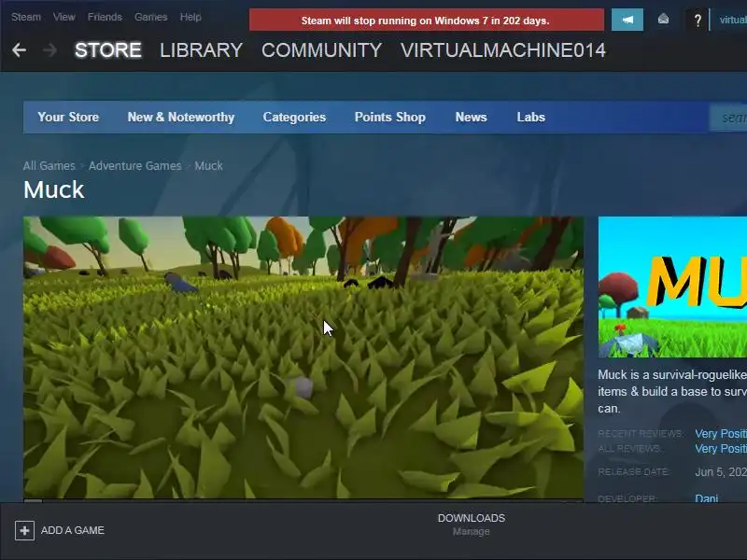This screenshot has height=560, width=747.
Task: Open the Labs store link
Action: point(530,118)
